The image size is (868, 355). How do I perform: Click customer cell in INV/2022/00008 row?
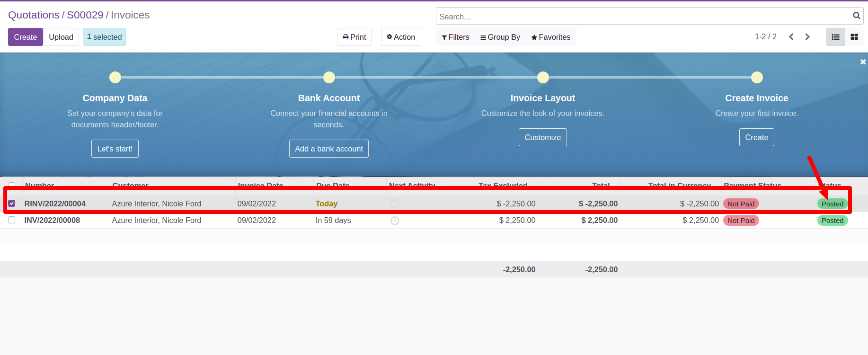pos(157,220)
